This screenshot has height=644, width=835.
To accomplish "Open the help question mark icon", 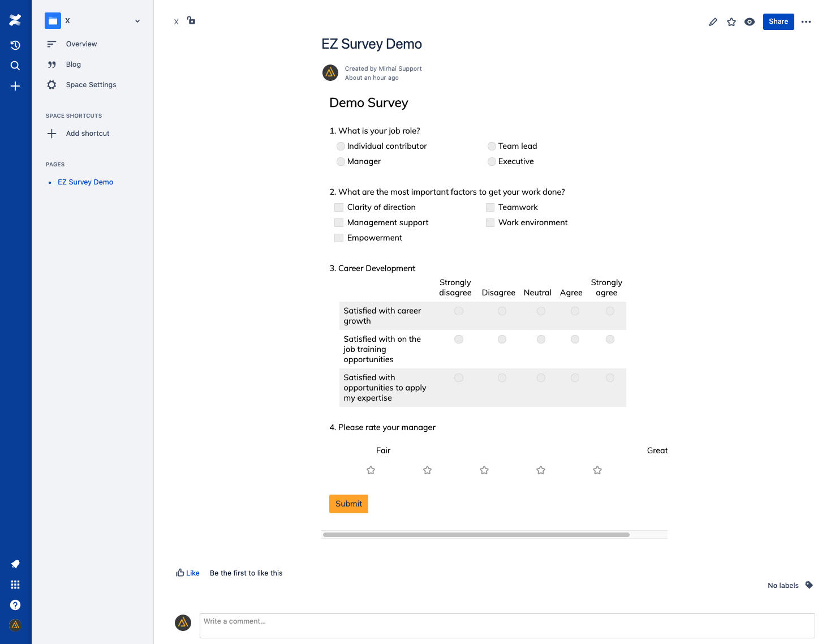I will (x=15, y=605).
